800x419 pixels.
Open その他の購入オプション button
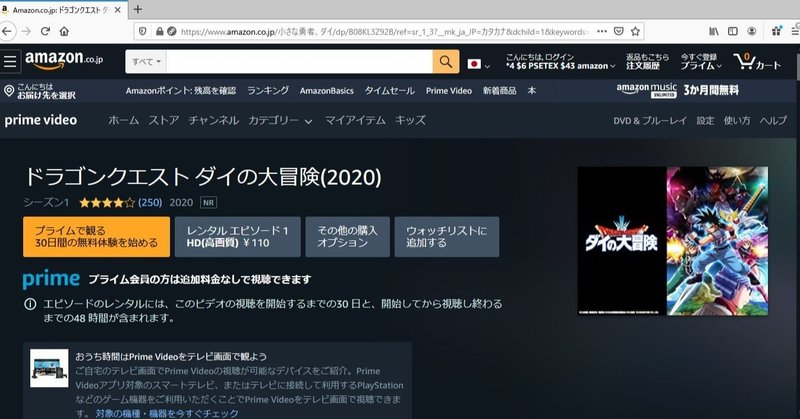pos(347,237)
